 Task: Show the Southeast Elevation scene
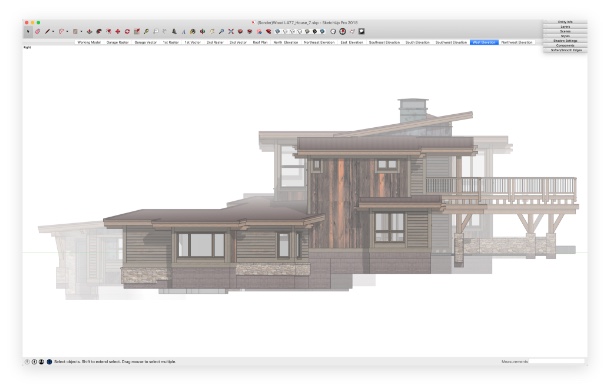[384, 42]
